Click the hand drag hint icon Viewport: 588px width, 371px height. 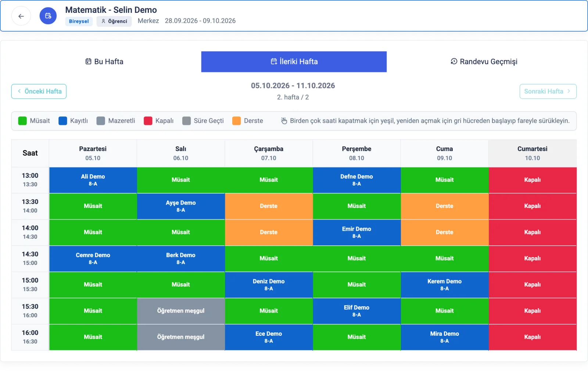(284, 121)
